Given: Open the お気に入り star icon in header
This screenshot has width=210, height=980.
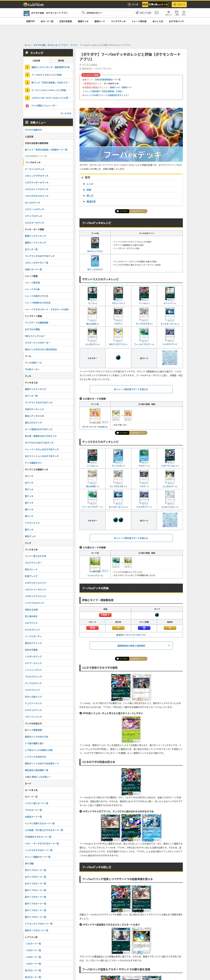Looking at the screenshot, I should click(168, 13).
